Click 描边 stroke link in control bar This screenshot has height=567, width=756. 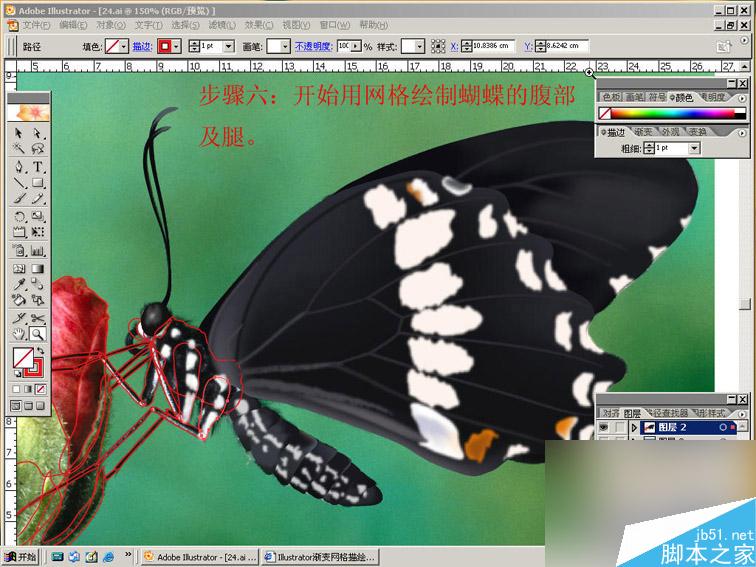[x=142, y=46]
